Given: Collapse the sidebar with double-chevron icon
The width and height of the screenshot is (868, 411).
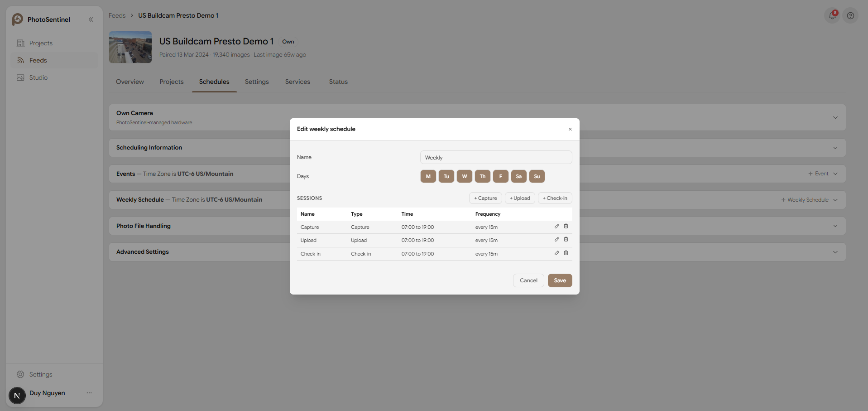Looking at the screenshot, I should click(x=91, y=19).
